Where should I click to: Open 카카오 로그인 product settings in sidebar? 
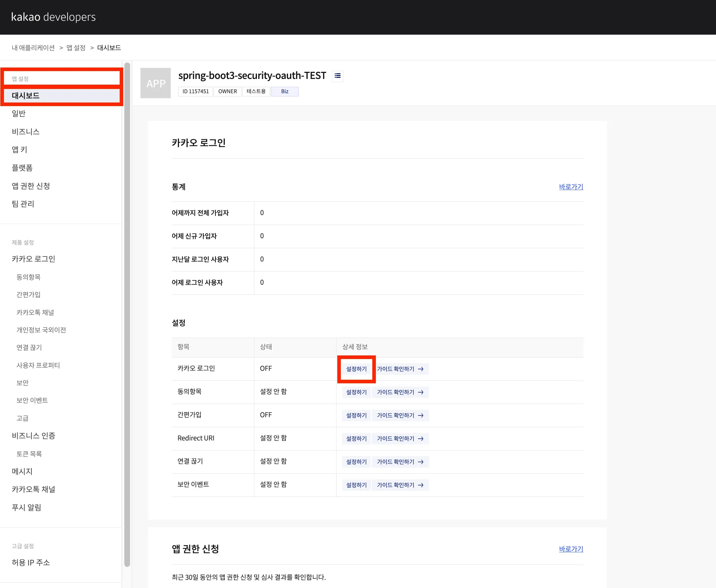[34, 259]
